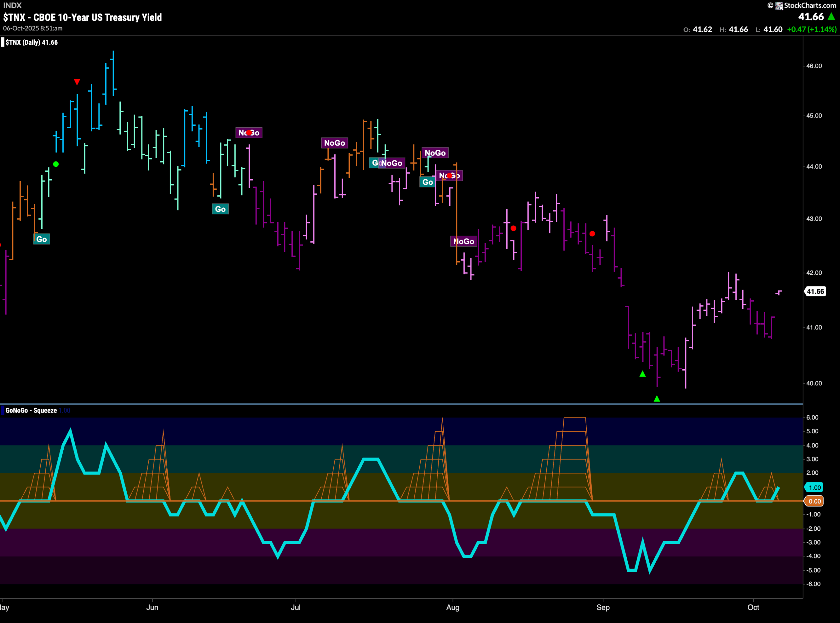840x623 pixels.
Task: Click the $TNX (Daily) legend label
Action: 31,42
